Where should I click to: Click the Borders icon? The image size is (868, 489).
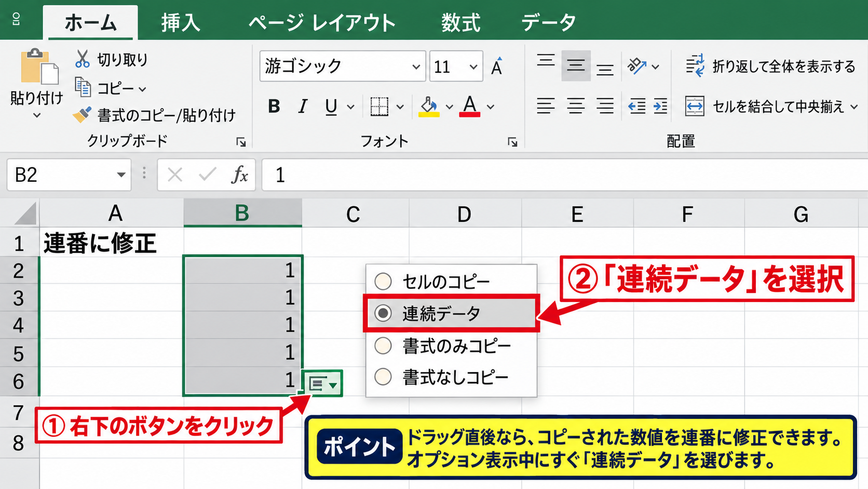tap(379, 107)
